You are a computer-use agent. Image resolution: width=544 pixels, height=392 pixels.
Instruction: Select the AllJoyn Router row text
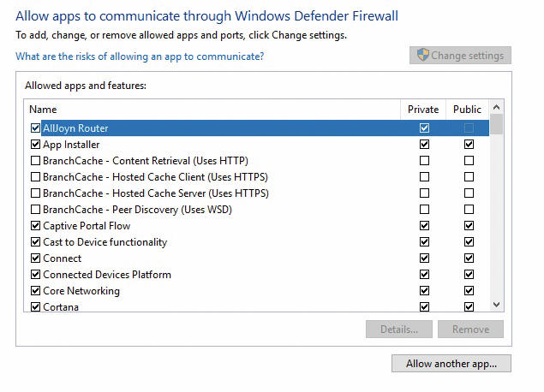click(x=75, y=128)
